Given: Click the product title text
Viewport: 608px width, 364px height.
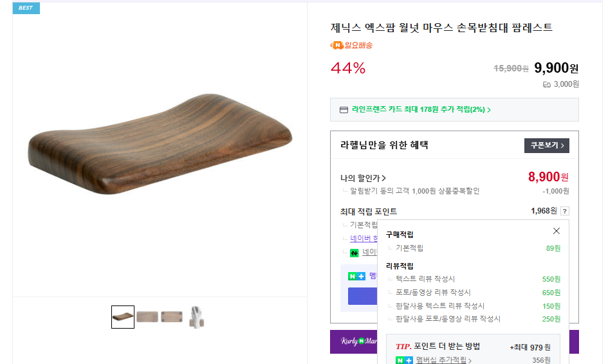Looking at the screenshot, I should pos(441,28).
